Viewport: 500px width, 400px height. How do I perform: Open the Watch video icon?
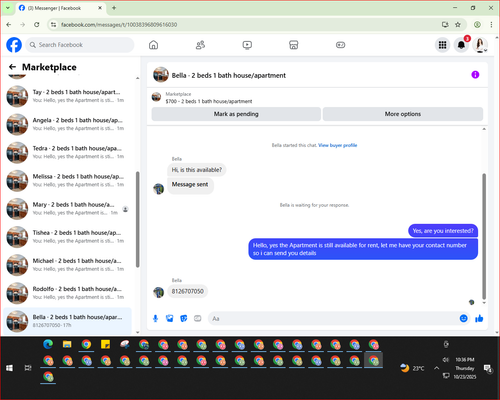pos(247,45)
